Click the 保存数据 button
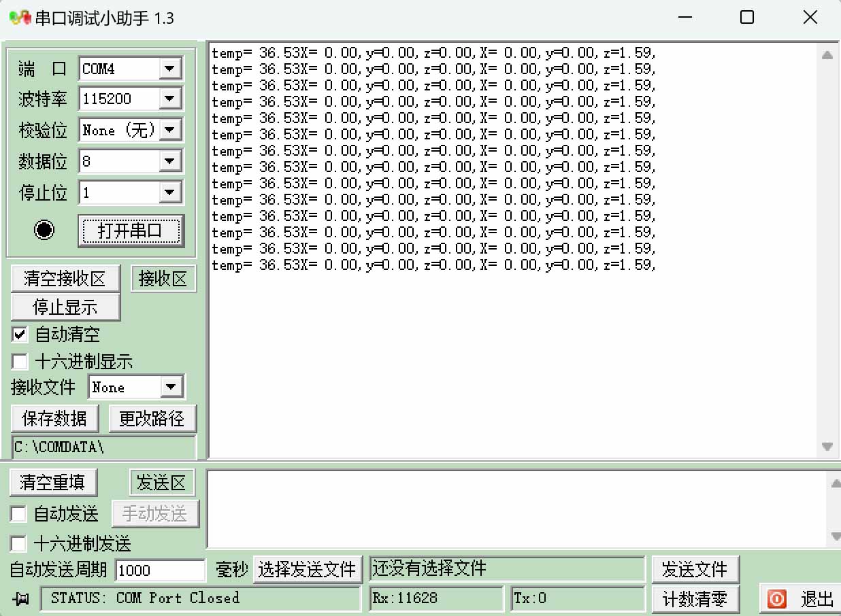This screenshot has height=616, width=841. point(54,418)
